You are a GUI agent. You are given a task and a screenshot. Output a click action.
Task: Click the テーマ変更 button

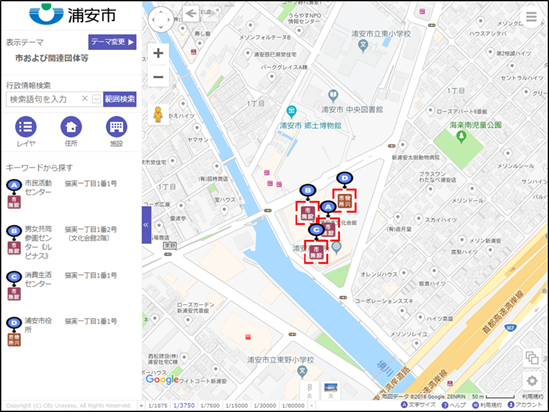click(x=112, y=42)
